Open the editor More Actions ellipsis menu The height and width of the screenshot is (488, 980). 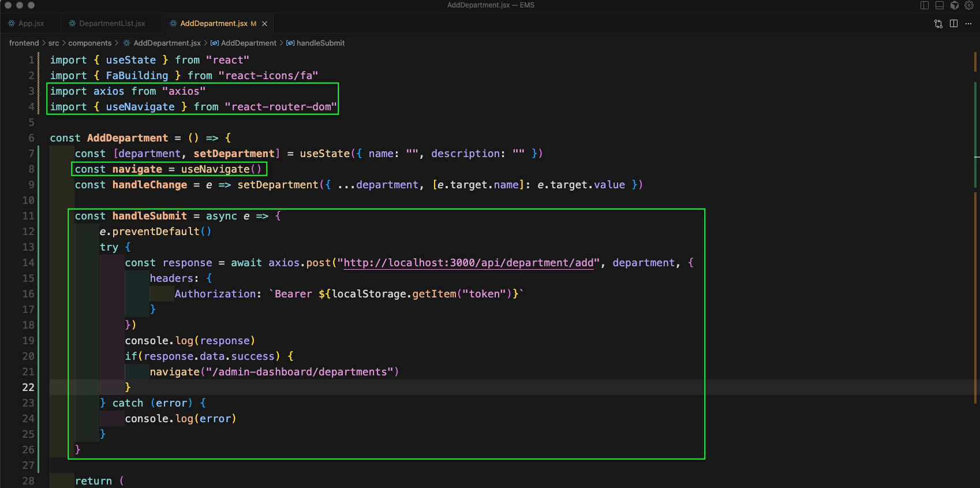968,24
